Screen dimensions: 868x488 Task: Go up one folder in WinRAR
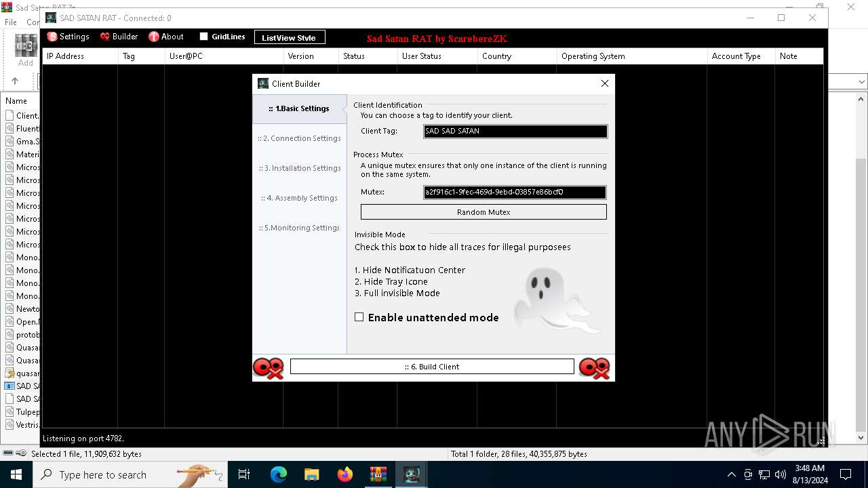click(x=15, y=81)
